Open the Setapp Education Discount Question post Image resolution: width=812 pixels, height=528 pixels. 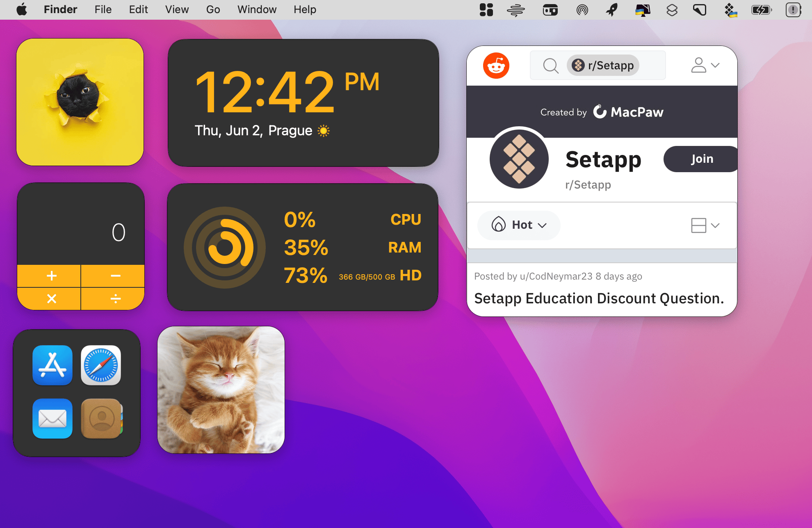pyautogui.click(x=599, y=298)
